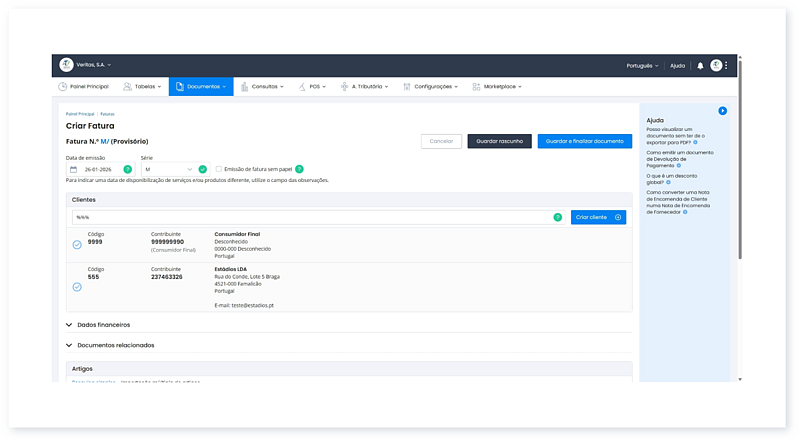Select client Consumidor Final with check circle
The image size is (800, 442).
point(77,244)
